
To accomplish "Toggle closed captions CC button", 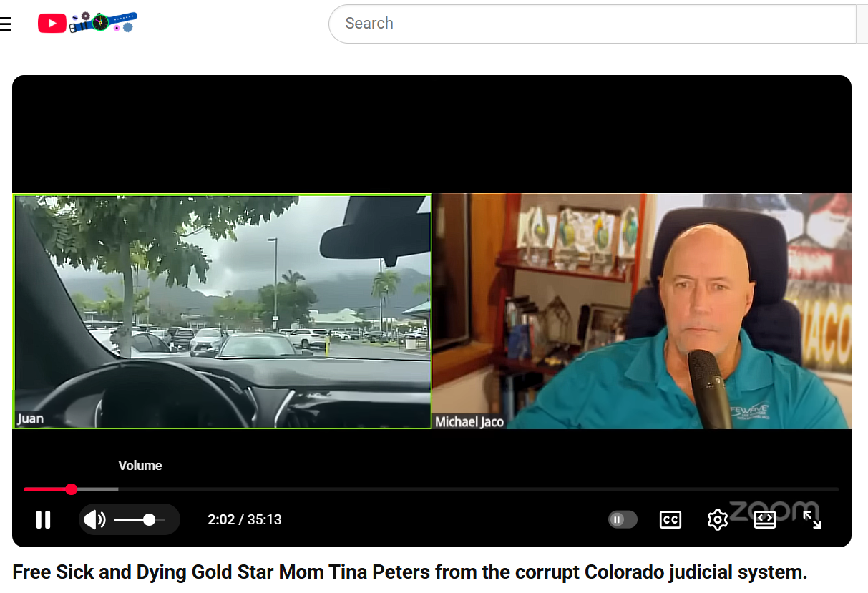I will (x=670, y=520).
